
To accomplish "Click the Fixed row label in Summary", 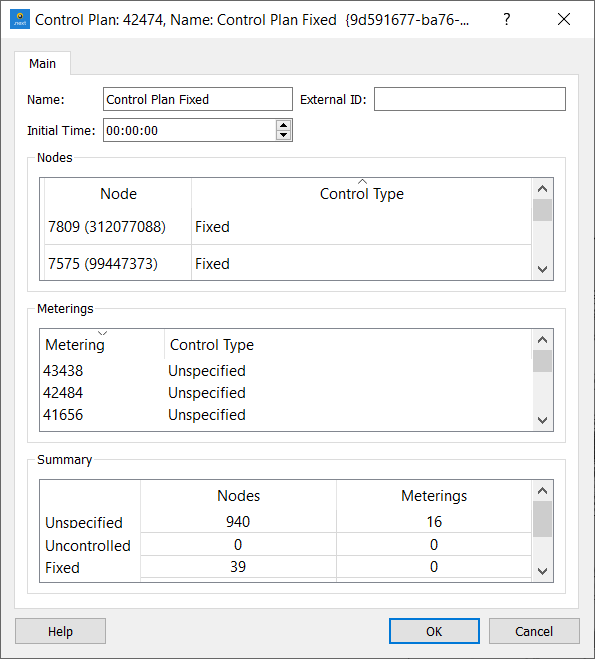I will [x=62, y=568].
